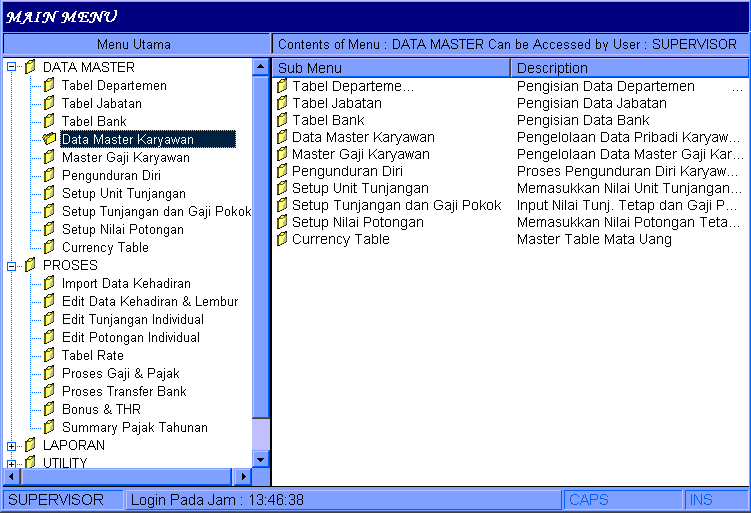This screenshot has width=751, height=513.
Task: Click the PROSES folder icon in tree
Action: [30, 264]
